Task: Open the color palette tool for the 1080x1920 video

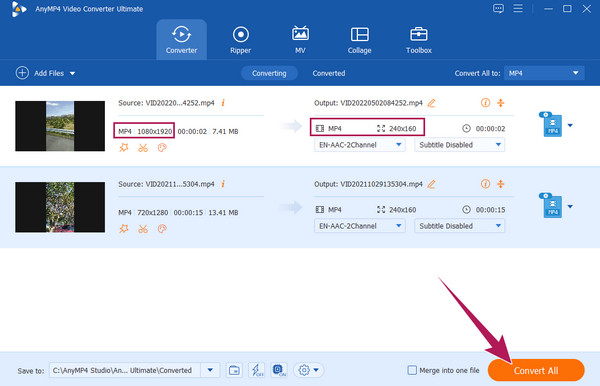Action: pyautogui.click(x=162, y=148)
